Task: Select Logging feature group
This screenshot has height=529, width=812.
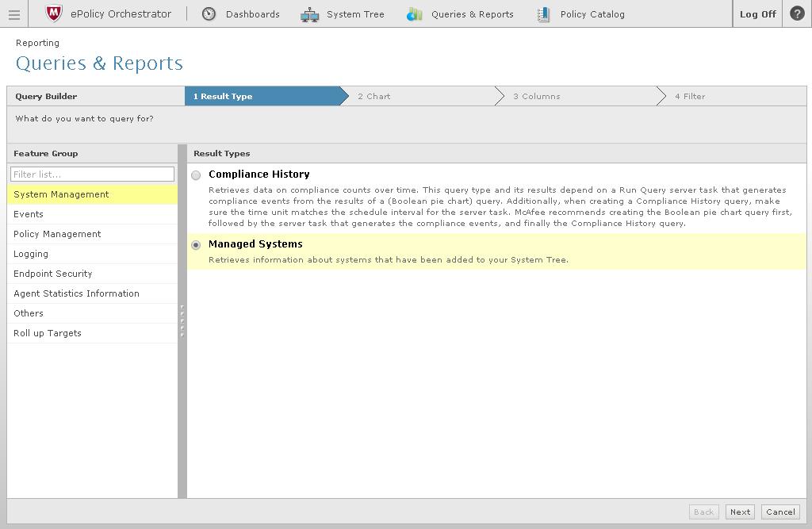Action: 92,254
